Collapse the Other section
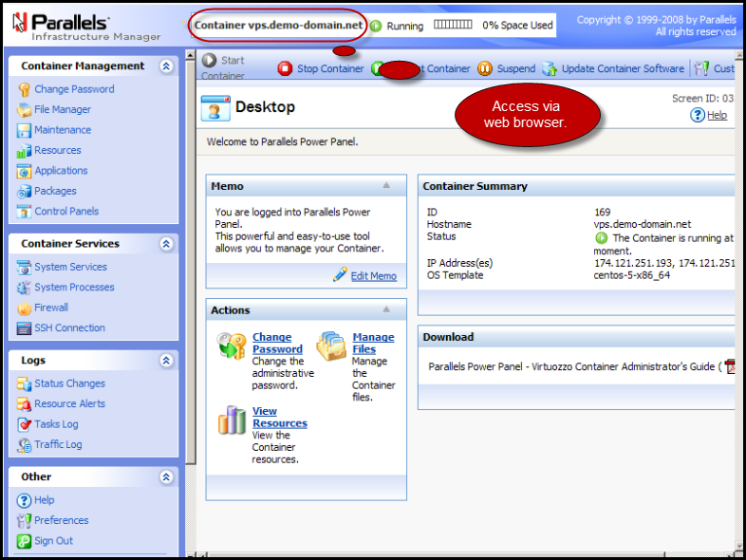Image resolution: width=746 pixels, height=560 pixels. (x=166, y=477)
